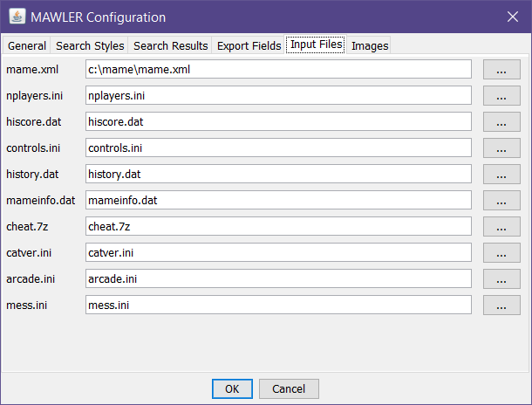Image resolution: width=532 pixels, height=405 pixels.
Task: Browse for the history.dat file
Action: [x=501, y=175]
